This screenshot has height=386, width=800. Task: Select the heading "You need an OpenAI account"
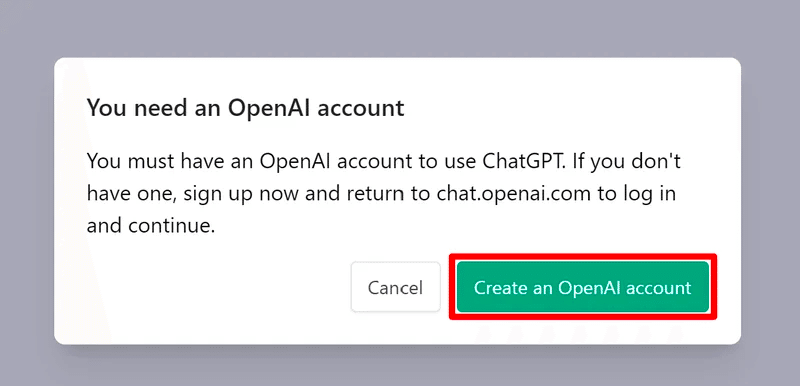(245, 108)
